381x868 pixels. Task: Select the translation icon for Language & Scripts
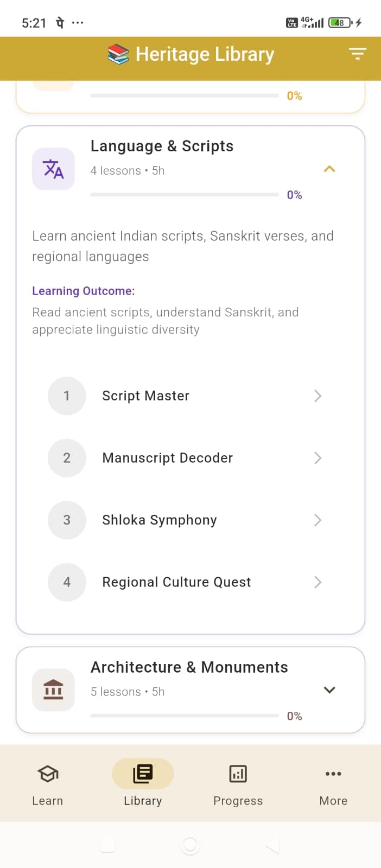pyautogui.click(x=53, y=169)
